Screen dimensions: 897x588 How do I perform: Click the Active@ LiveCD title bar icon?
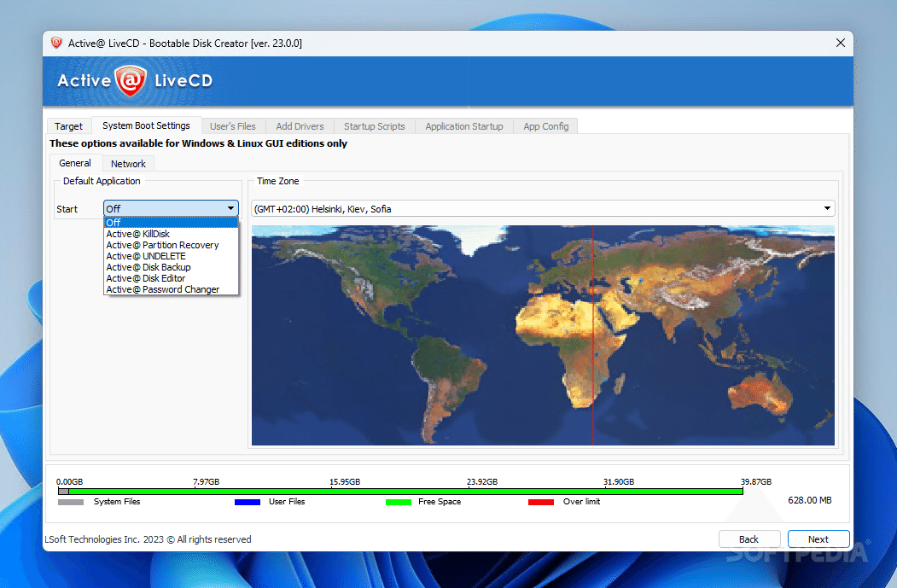(x=56, y=43)
